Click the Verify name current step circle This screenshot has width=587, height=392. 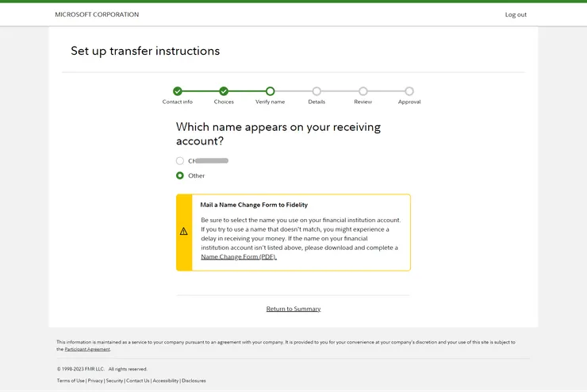(x=270, y=91)
